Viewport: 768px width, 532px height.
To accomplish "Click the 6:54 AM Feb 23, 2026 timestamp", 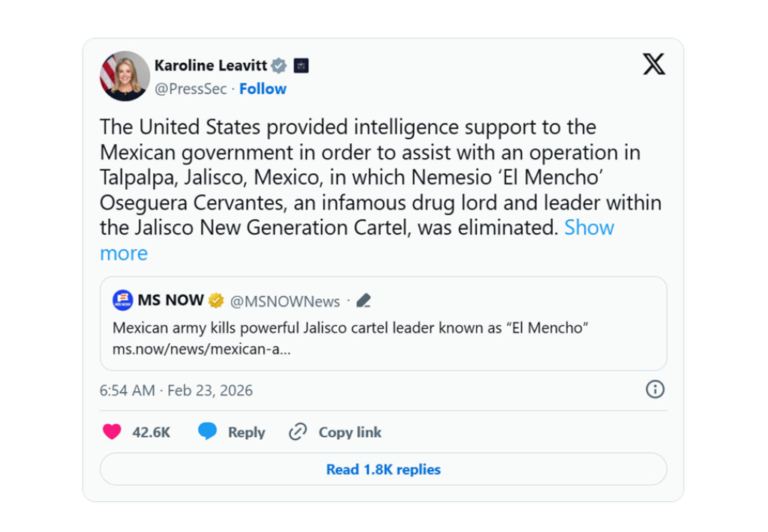I will point(176,390).
